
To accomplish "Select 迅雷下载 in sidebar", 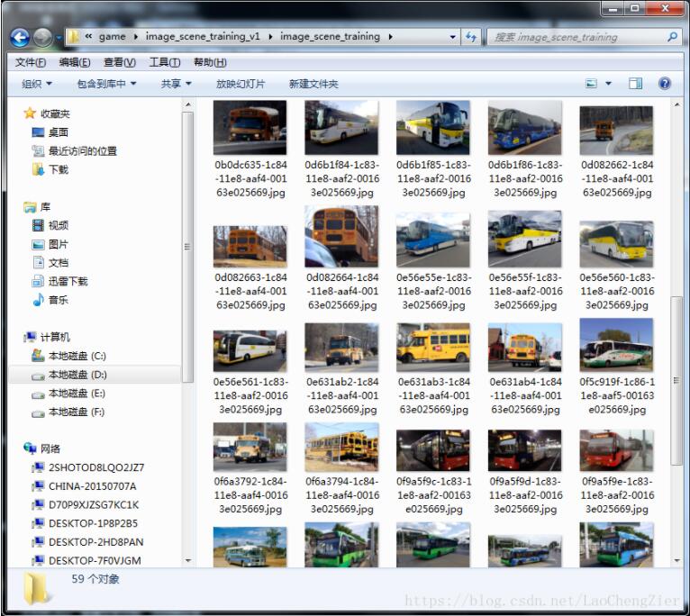I will pyautogui.click(x=59, y=281).
